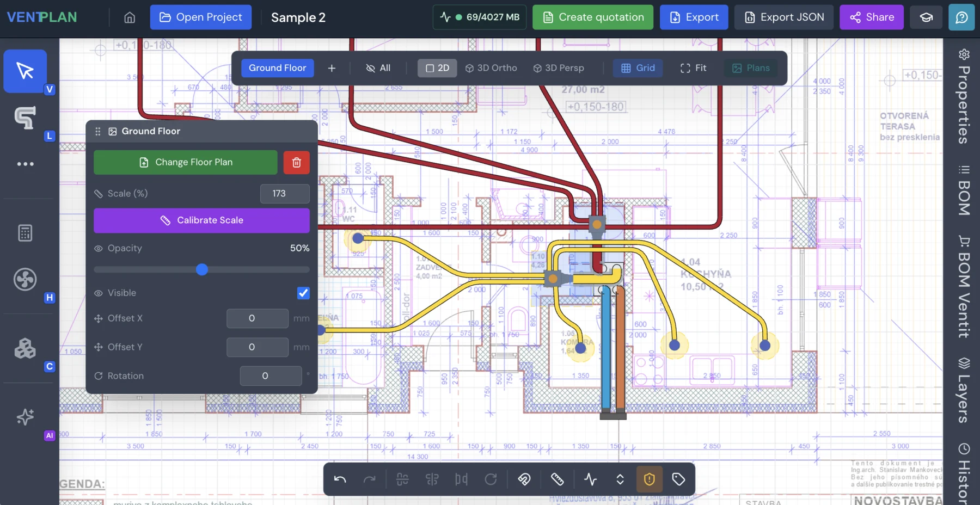Viewport: 980px width, 505px height.
Task: Click Export JSON button
Action: [x=784, y=17]
